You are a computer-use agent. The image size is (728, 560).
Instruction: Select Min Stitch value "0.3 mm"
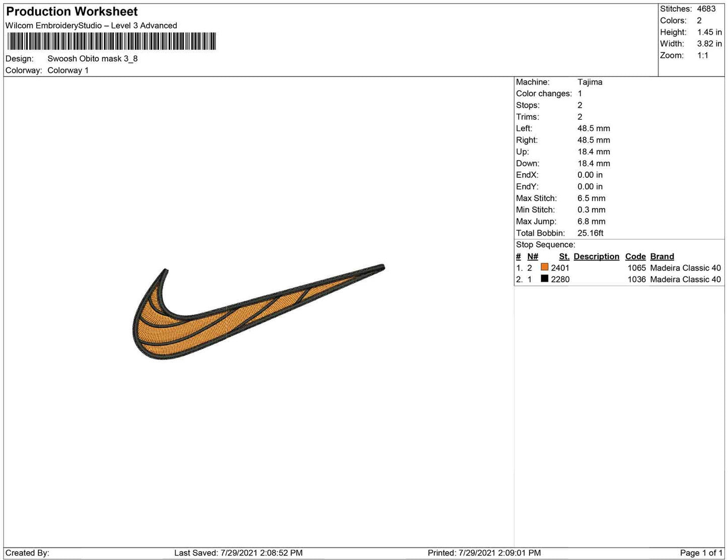(x=591, y=210)
